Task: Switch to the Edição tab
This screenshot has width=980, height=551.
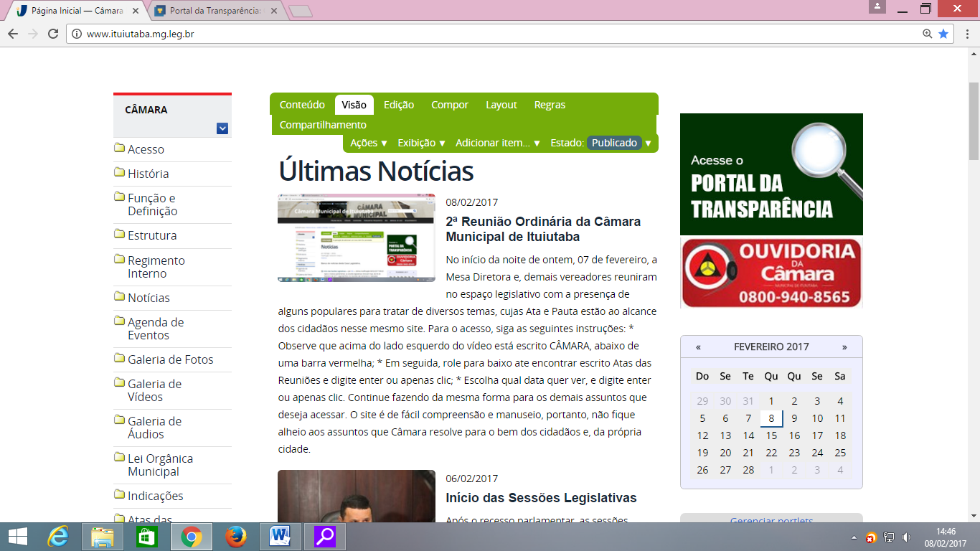Action: [x=398, y=105]
